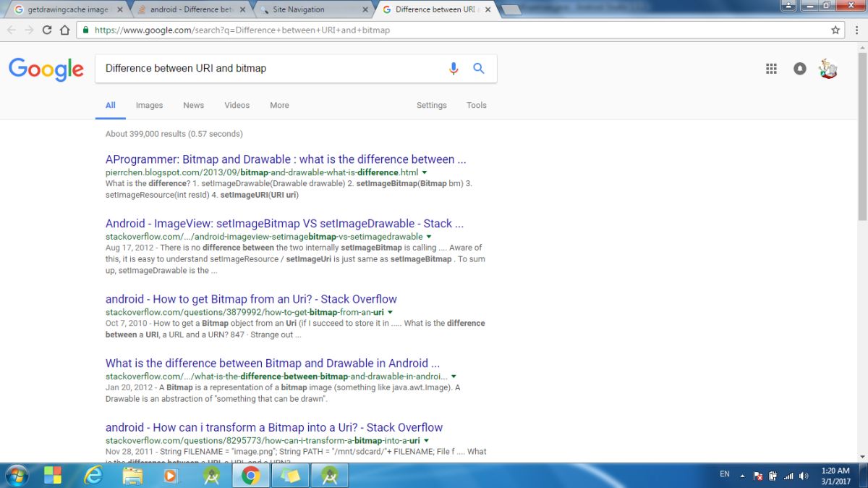Open How can i transform a Bitmap into a Uri result
Image resolution: width=868 pixels, height=488 pixels.
pos(274,427)
